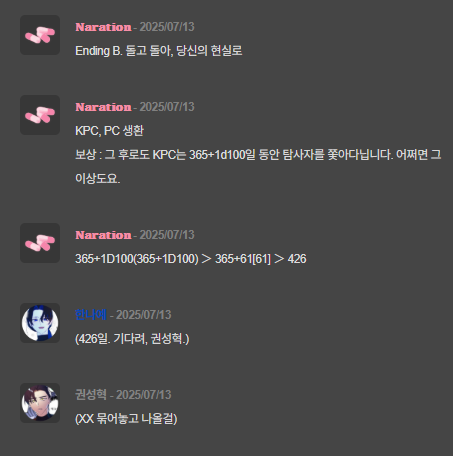
Task: Click the date next to 권성혁's name
Action: [x=144, y=395]
